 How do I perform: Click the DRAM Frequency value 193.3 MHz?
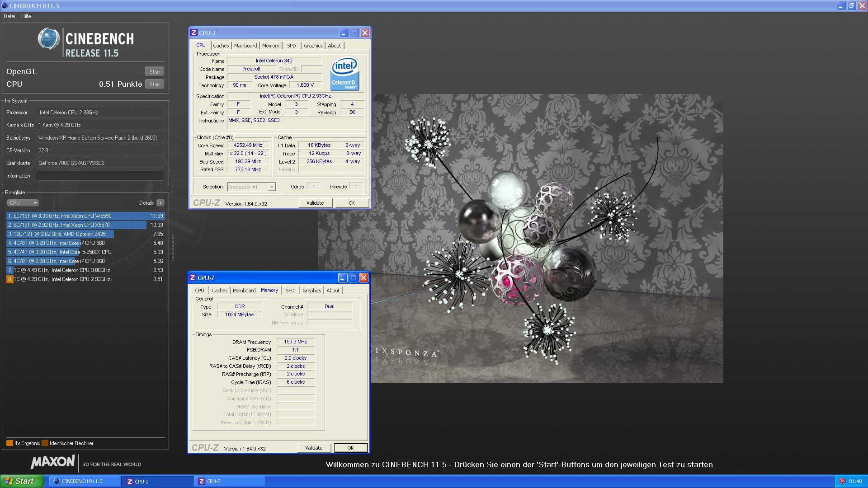tap(296, 342)
